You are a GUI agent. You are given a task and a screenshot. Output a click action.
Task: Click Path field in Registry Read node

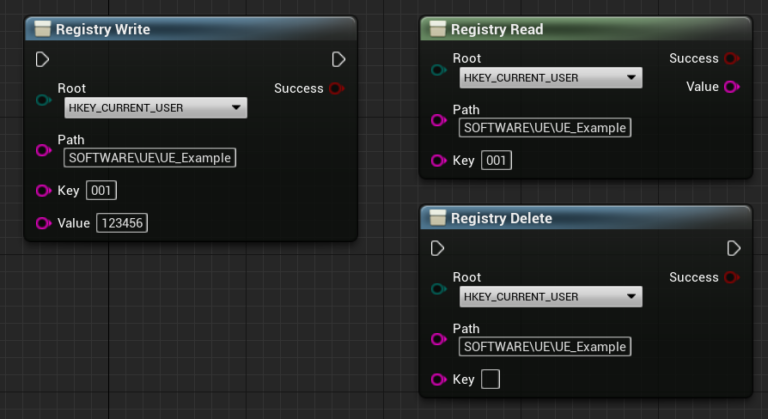pos(545,128)
